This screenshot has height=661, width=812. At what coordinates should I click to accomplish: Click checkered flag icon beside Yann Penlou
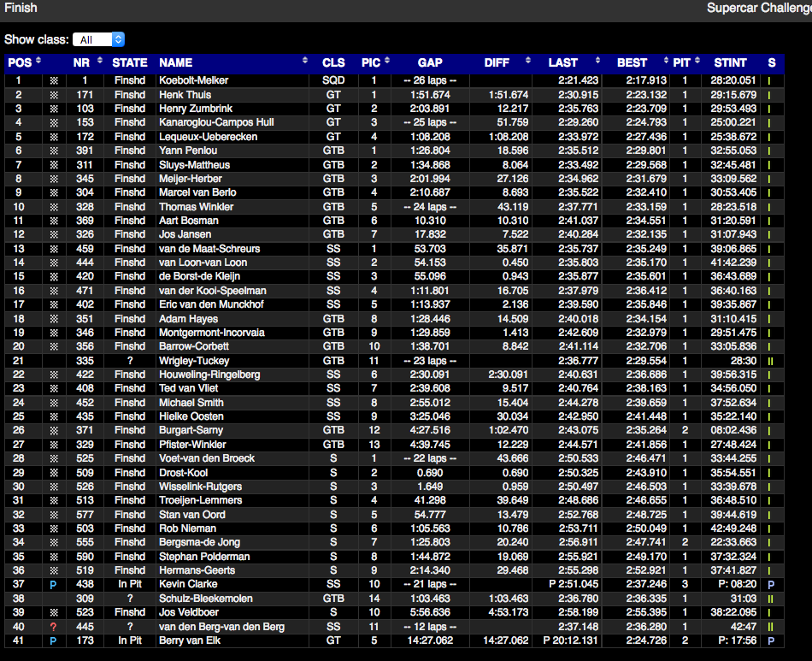point(55,150)
